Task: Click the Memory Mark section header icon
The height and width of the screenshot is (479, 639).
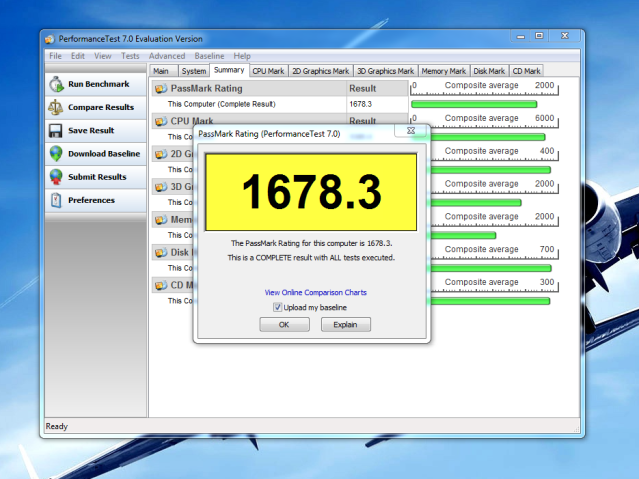Action: point(161,220)
